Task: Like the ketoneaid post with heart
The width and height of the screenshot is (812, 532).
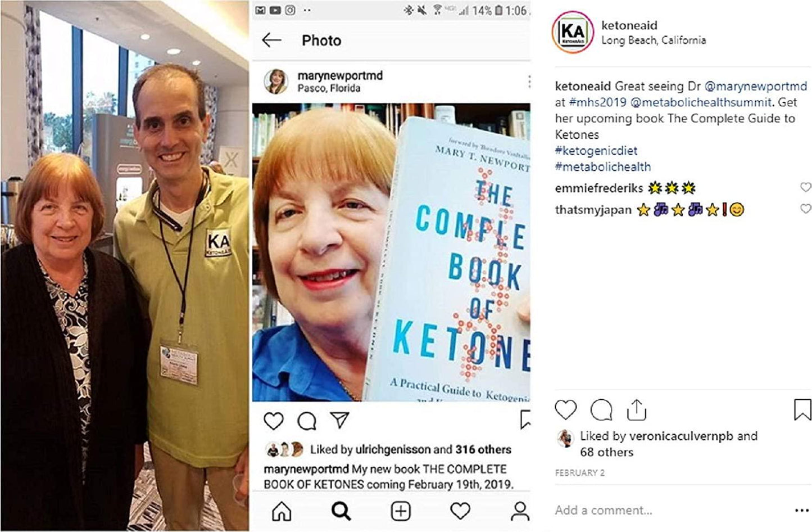Action: [566, 410]
